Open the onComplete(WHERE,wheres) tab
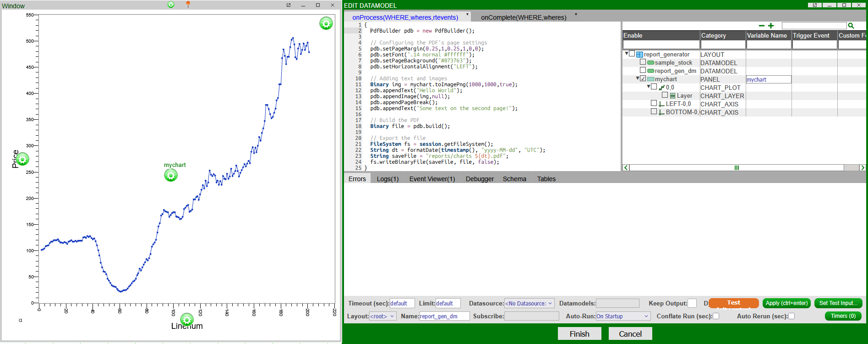868x344 pixels. click(524, 17)
